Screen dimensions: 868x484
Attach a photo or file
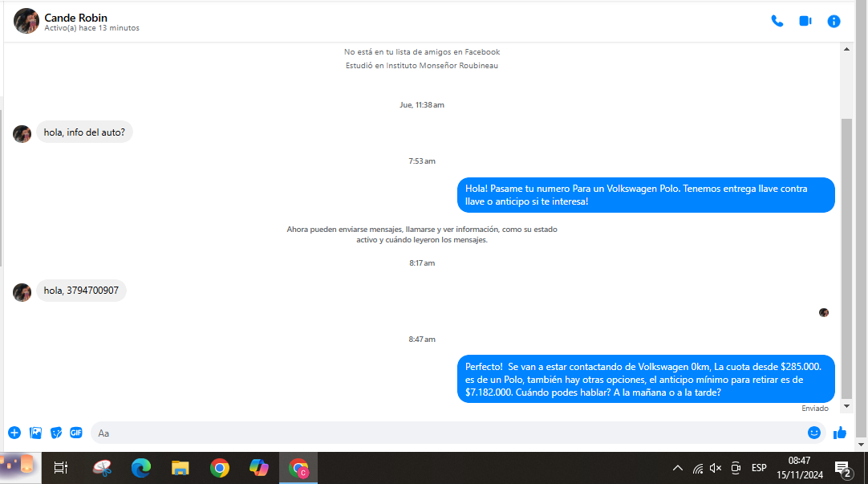[35, 433]
